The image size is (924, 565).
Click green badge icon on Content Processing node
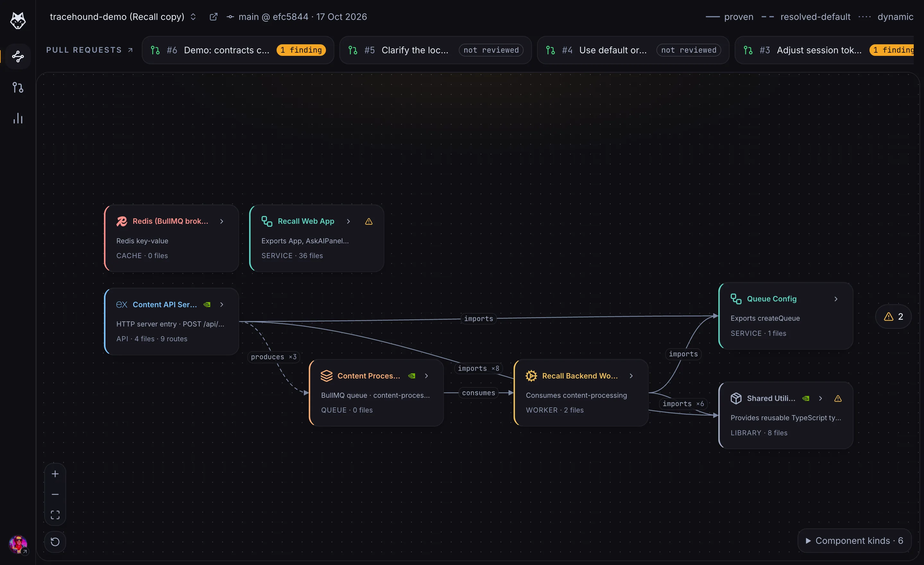[x=412, y=376]
